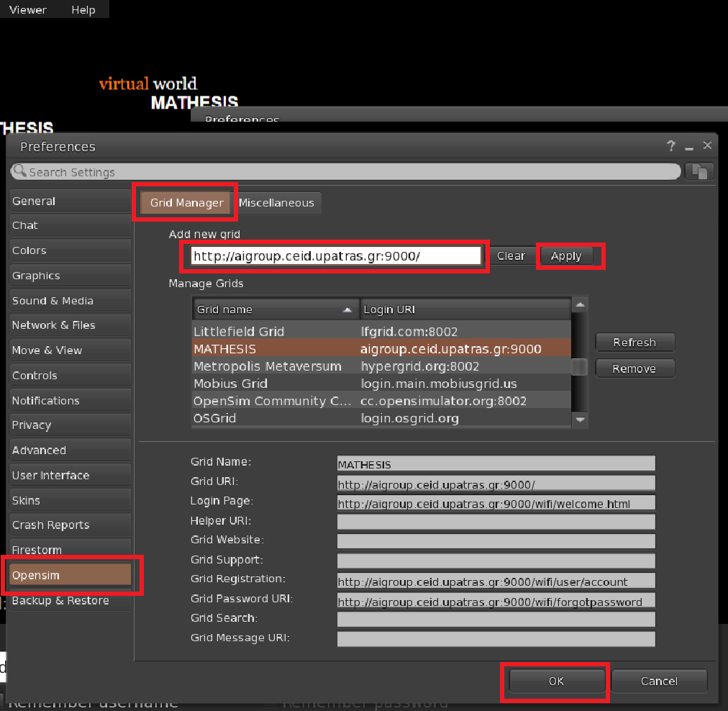Click the empty Grid Search field

coord(496,619)
